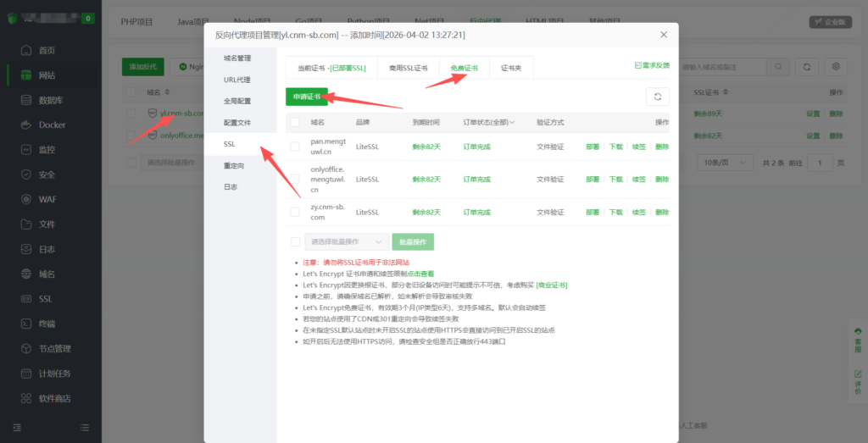This screenshot has height=443, width=868.
Task: Expand the 订单状态(全部) filter dropdown
Action: point(489,122)
